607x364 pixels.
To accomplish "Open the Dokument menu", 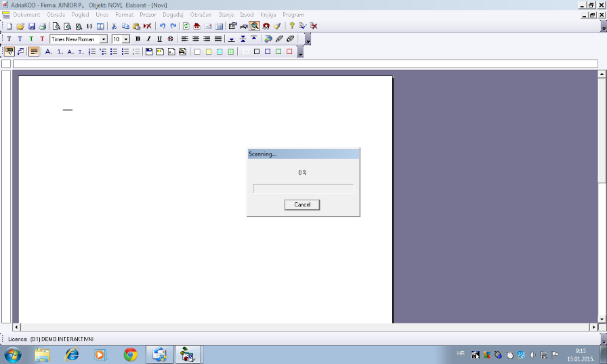I will tap(26, 15).
